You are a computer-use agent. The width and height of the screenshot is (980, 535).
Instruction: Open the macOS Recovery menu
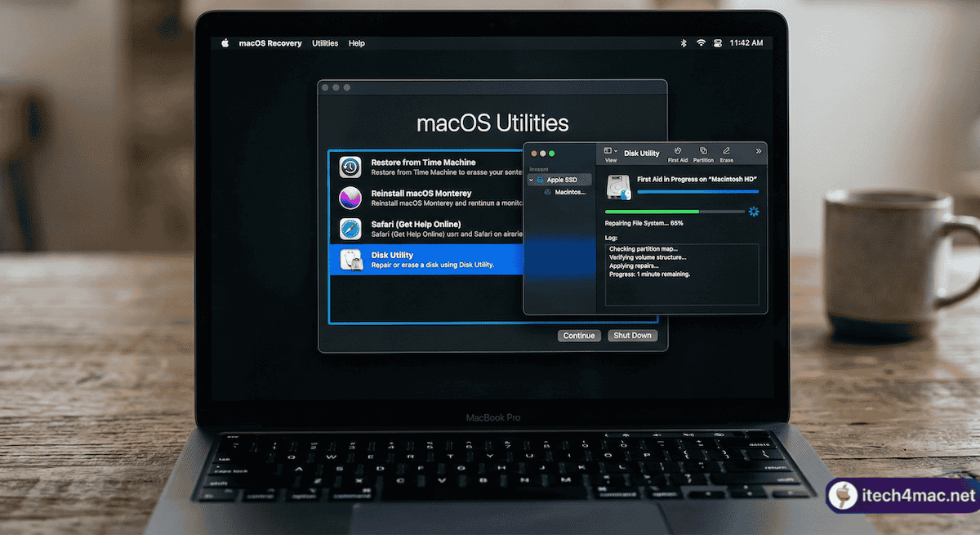[270, 43]
